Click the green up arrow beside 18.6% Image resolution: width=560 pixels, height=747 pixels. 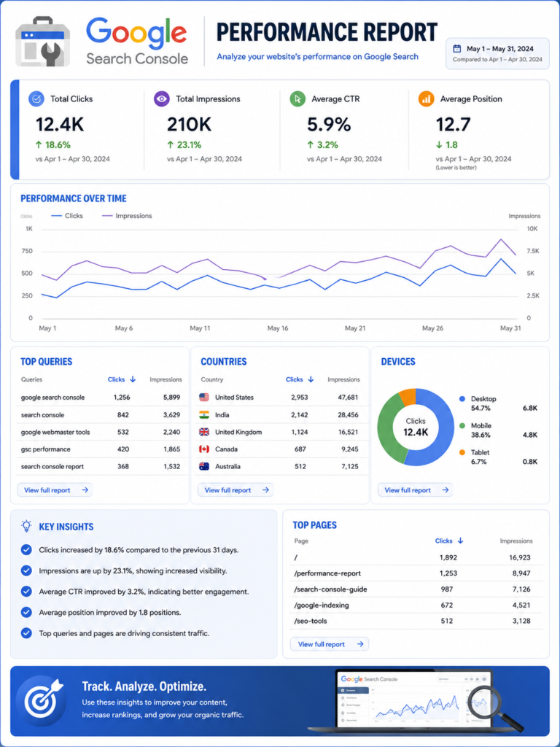click(x=39, y=145)
